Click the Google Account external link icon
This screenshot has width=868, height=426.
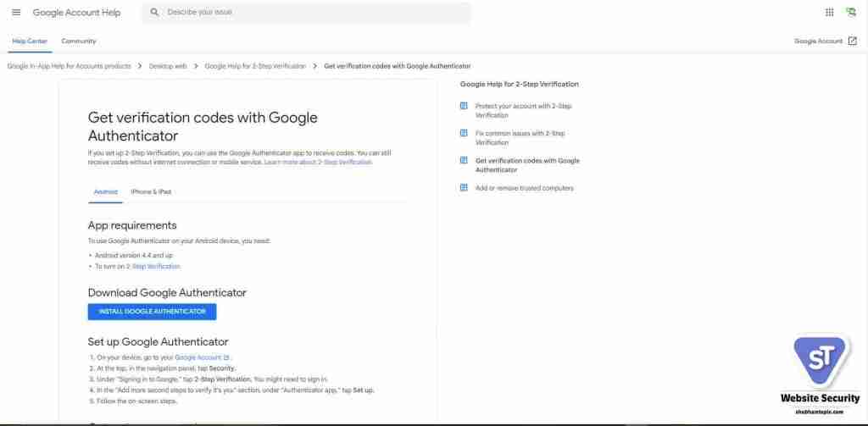[853, 41]
